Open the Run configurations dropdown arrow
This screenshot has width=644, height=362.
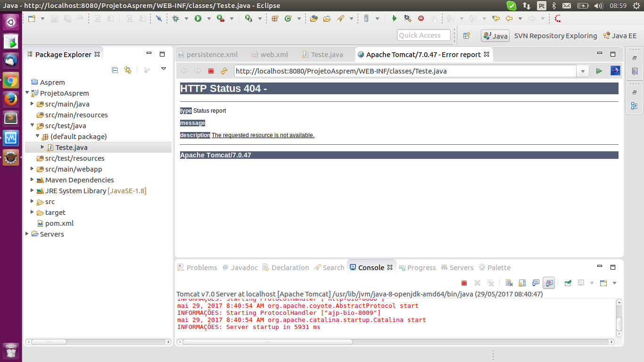(209, 18)
